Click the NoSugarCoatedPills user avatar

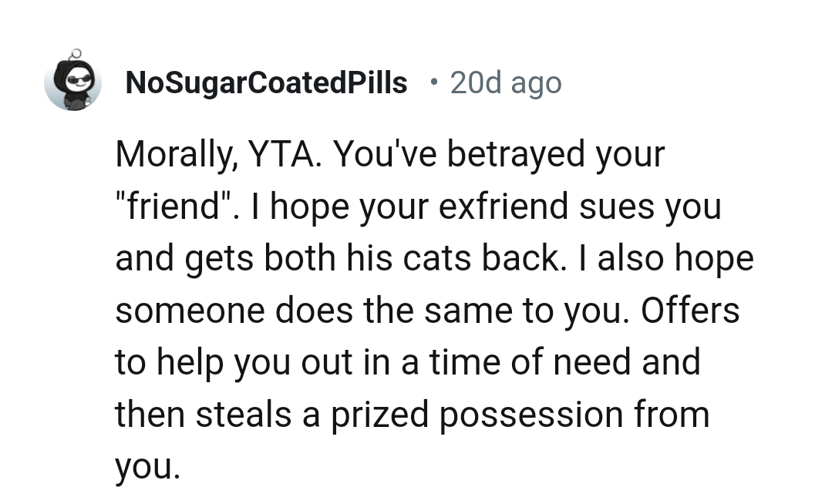(72, 81)
